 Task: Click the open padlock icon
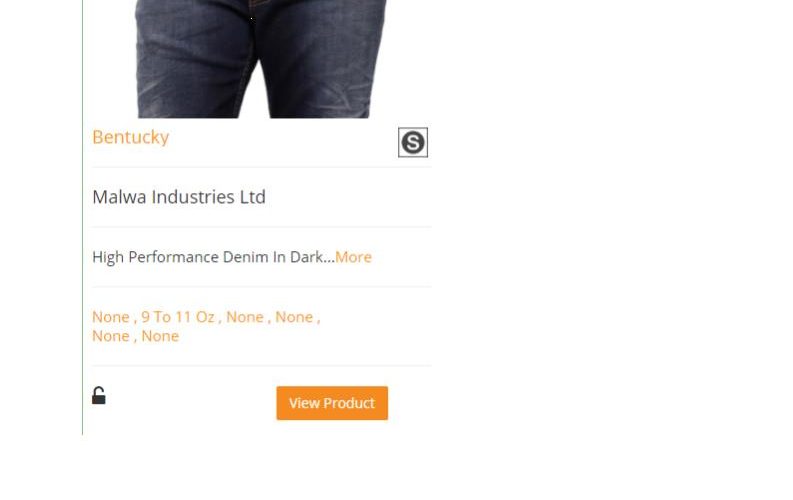99,395
